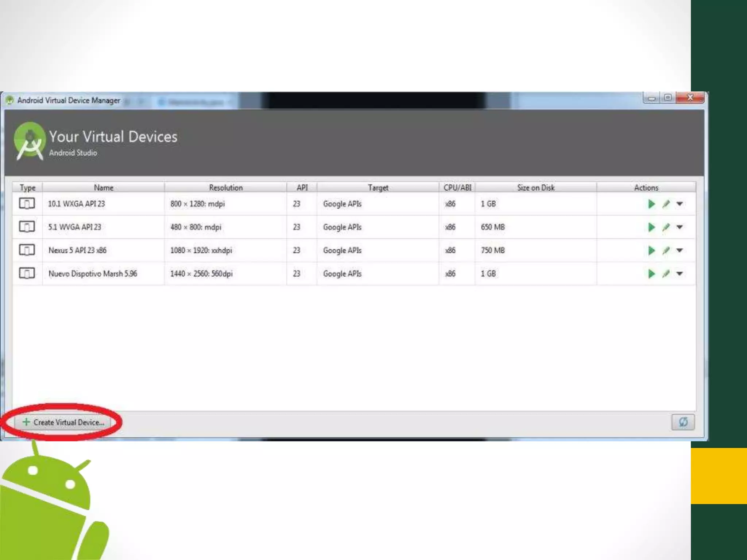Open actions dropdown for Nuevo Dispotivo device
Viewport: 747px width, 560px height.
(680, 274)
